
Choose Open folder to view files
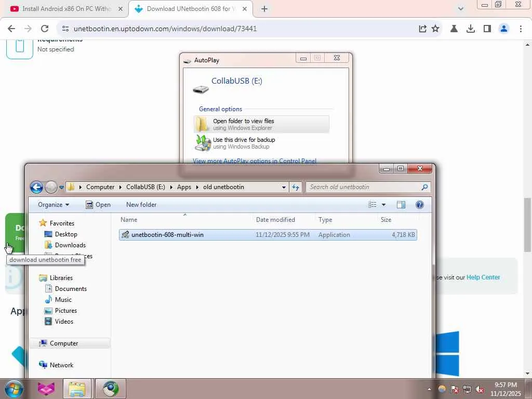tap(262, 124)
